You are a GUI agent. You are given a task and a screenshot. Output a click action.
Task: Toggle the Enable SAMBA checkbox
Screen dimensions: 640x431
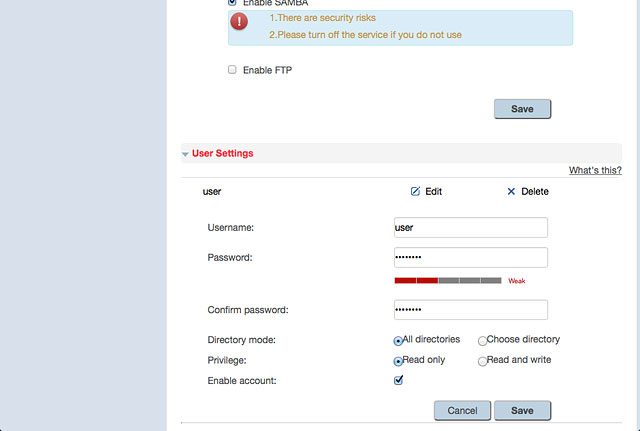coord(232,2)
